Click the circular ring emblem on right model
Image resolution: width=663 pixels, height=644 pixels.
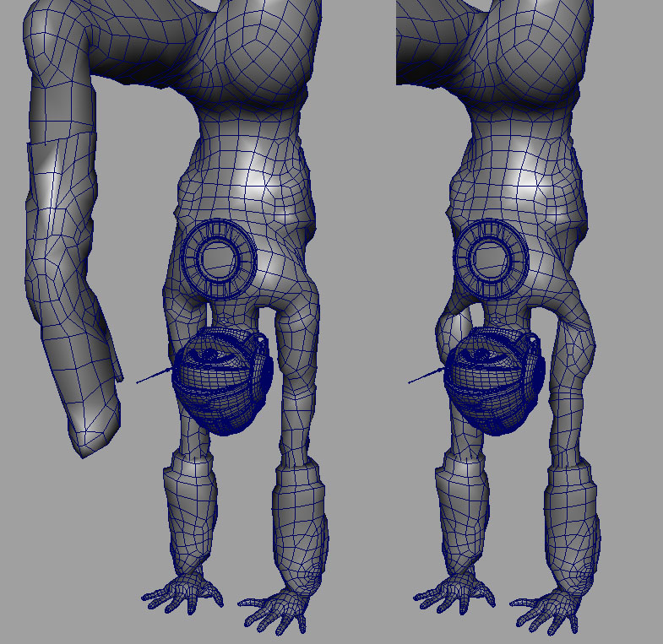coord(490,258)
